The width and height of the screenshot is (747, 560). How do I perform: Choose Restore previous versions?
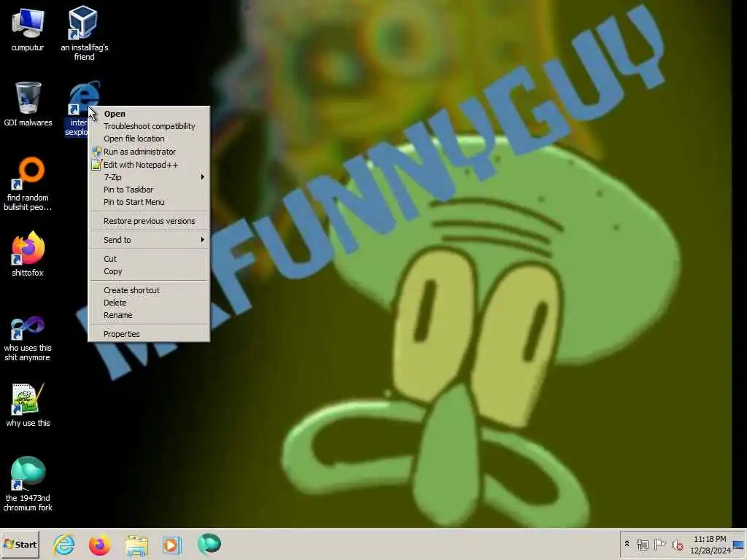pyautogui.click(x=149, y=221)
